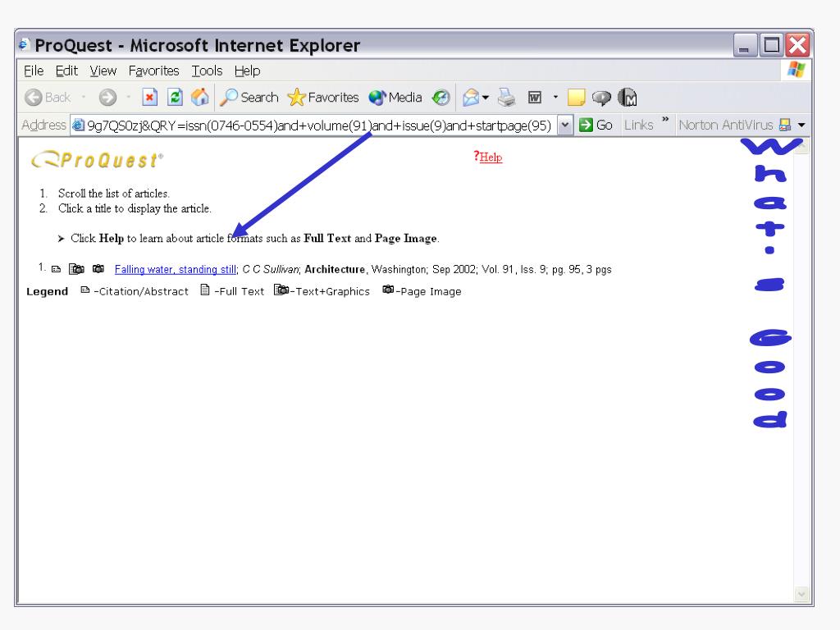Open the Media pane
This screenshot has height=630, width=840.
(395, 98)
